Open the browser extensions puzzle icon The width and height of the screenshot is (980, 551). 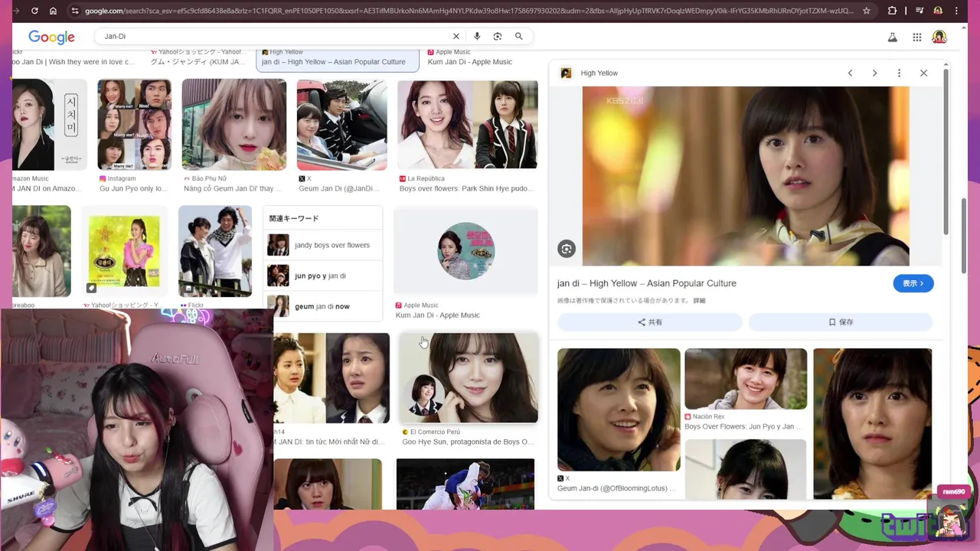892,11
